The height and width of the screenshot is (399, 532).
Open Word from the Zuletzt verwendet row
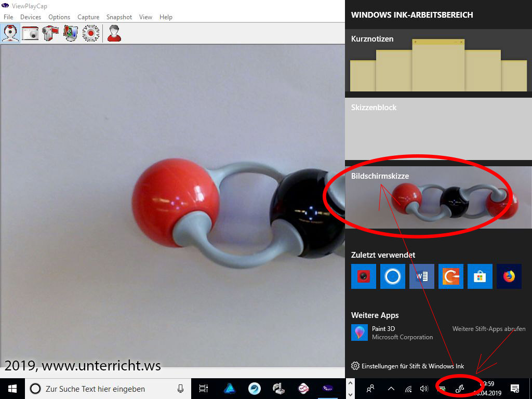coord(421,276)
